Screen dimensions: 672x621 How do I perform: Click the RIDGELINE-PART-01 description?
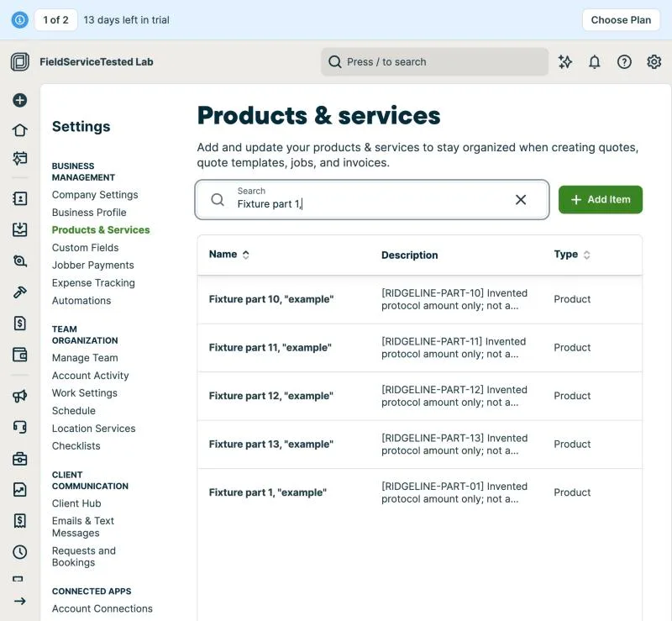pyautogui.click(x=454, y=492)
